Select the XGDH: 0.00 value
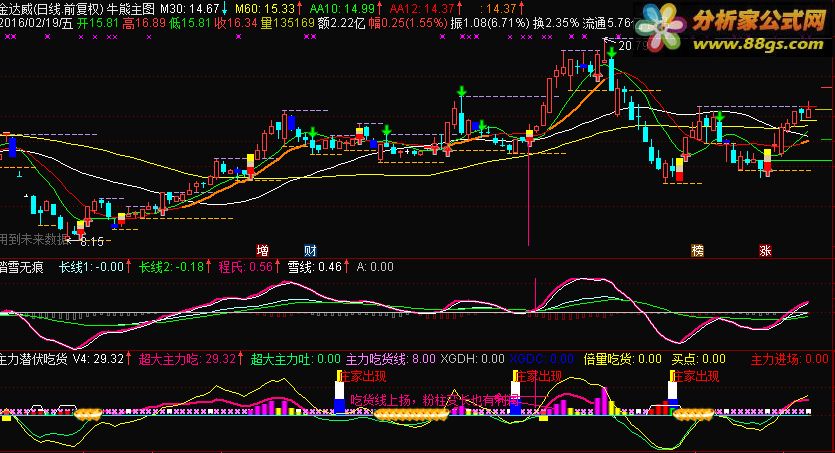Image resolution: width=835 pixels, height=453 pixels. click(472, 359)
